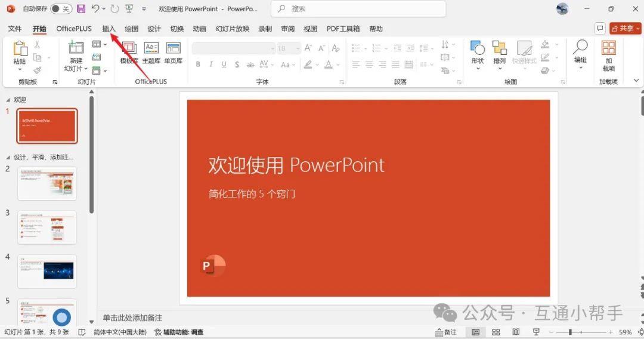The image size is (644, 339).
Task: Open the 动画 Animations tab
Action: coord(200,29)
